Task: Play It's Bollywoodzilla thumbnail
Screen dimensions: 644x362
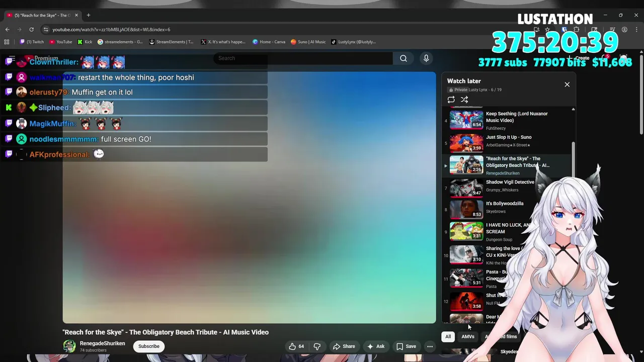Action: coord(466,210)
